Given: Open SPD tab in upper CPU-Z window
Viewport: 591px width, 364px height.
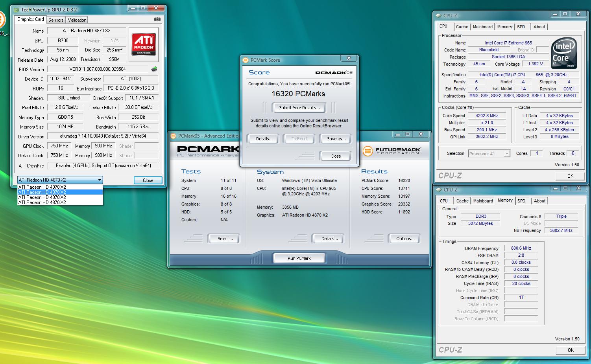Looking at the screenshot, I should (521, 27).
